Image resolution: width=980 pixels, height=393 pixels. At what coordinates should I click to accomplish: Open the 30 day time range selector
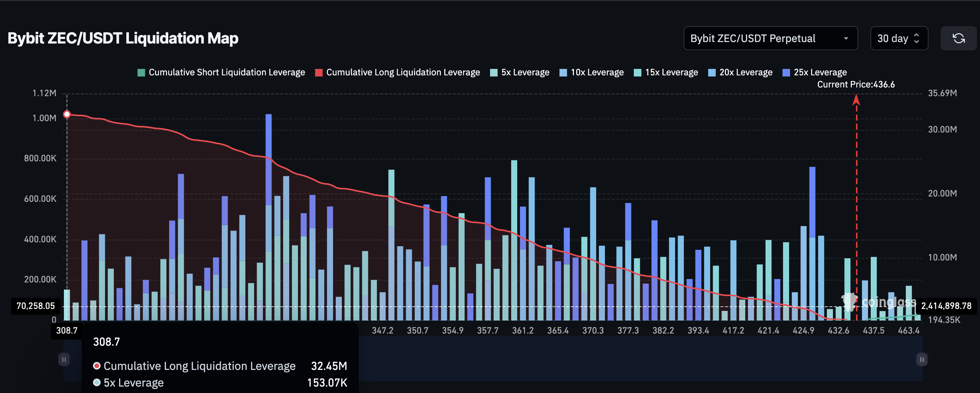(899, 38)
